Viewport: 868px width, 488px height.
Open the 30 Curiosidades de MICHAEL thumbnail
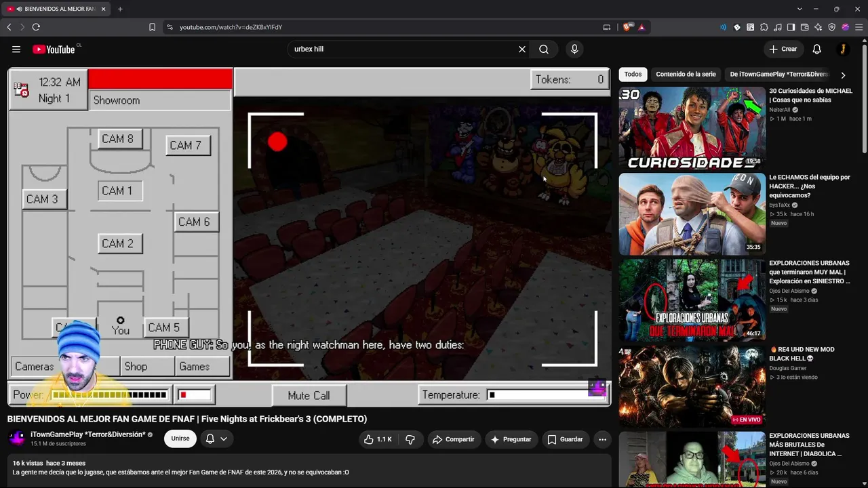(692, 127)
